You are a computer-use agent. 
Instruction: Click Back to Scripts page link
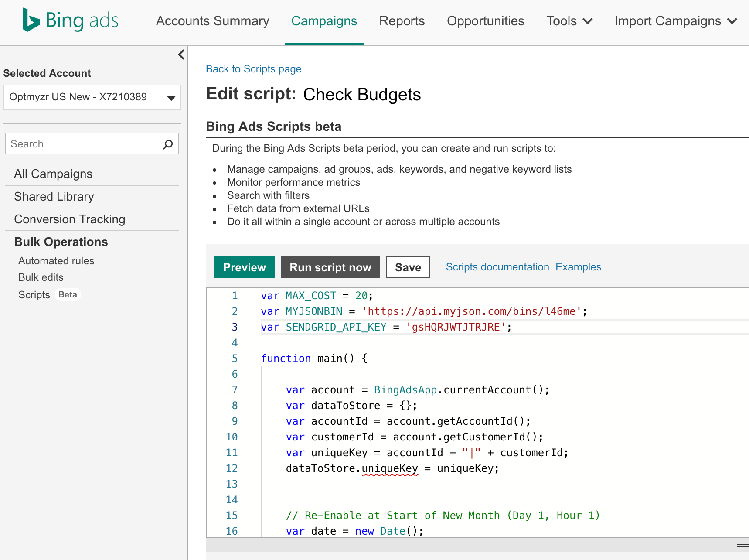(x=254, y=69)
